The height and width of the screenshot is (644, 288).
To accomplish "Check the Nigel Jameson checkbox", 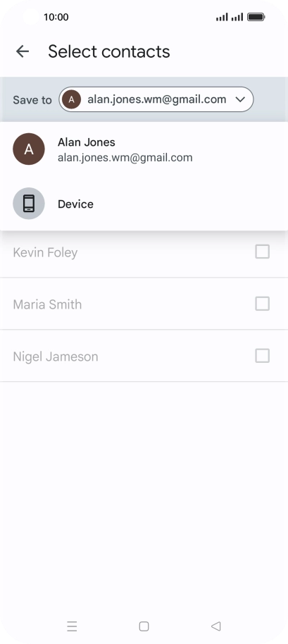I will coord(263,356).
